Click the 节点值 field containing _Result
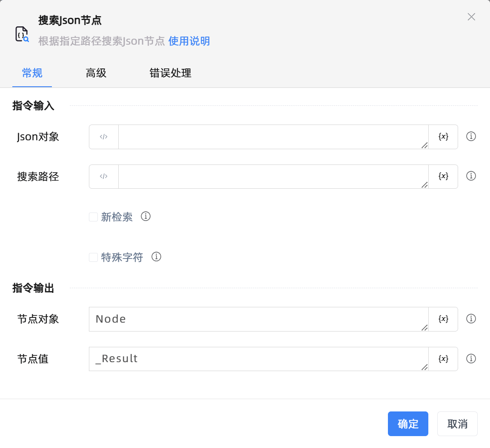This screenshot has width=490, height=448. click(x=255, y=358)
